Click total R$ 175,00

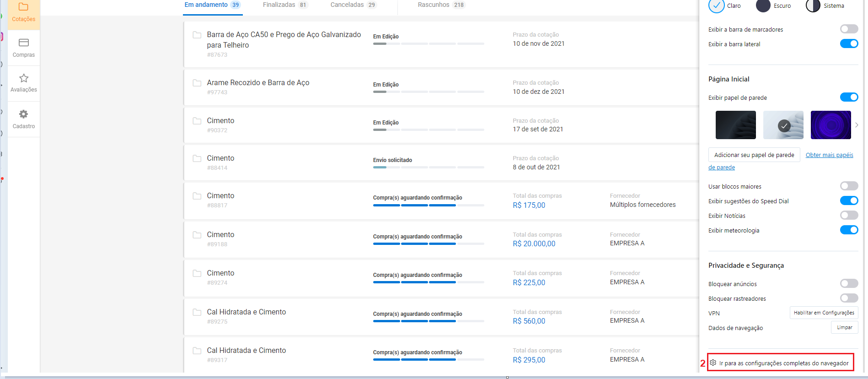pos(529,206)
